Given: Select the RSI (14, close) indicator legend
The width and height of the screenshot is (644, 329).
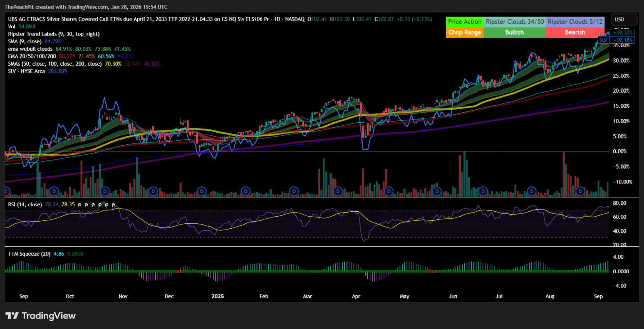Looking at the screenshot, I should 25,205.
